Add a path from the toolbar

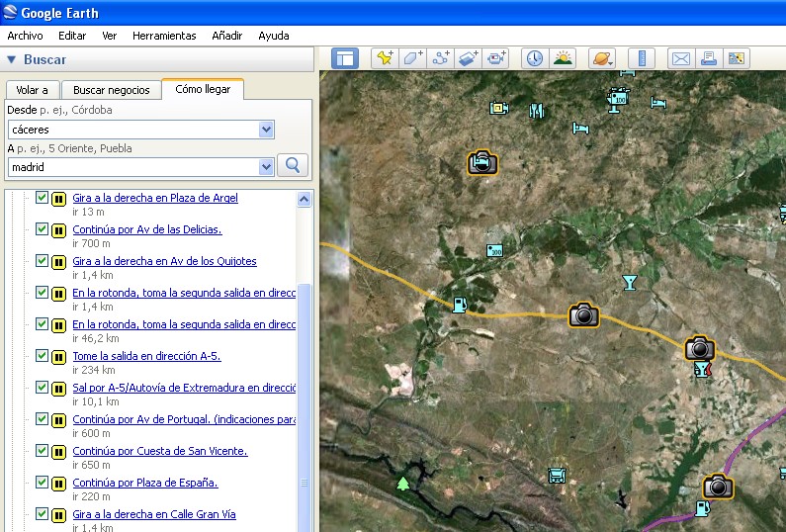click(x=441, y=58)
